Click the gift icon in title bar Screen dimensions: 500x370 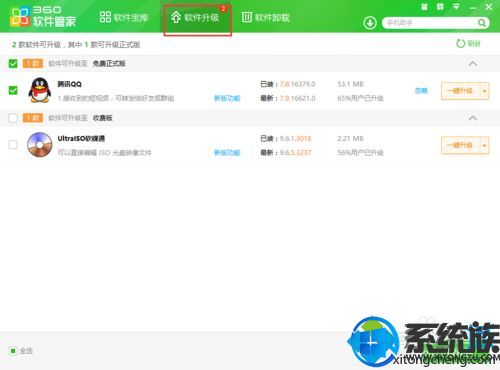coord(424,7)
